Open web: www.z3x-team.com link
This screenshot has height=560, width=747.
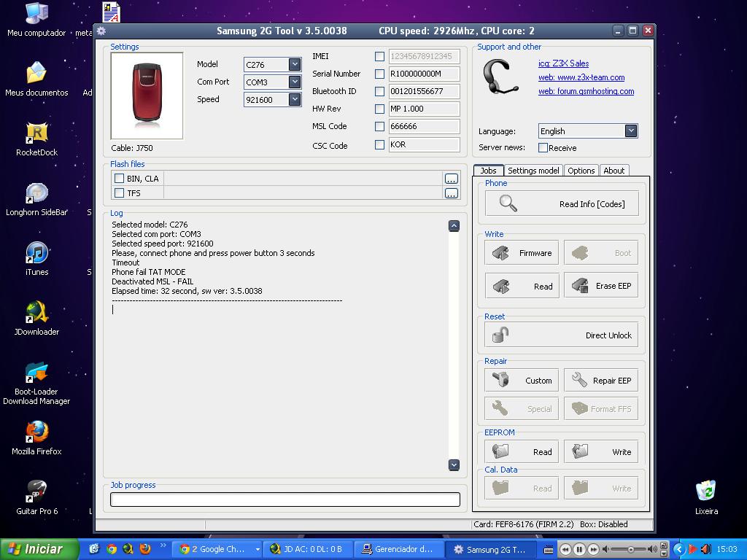pos(581,77)
